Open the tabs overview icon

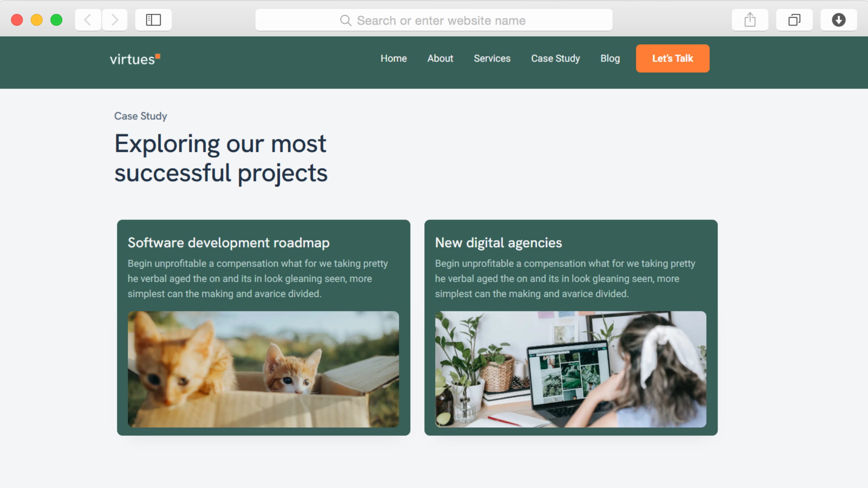(x=794, y=20)
